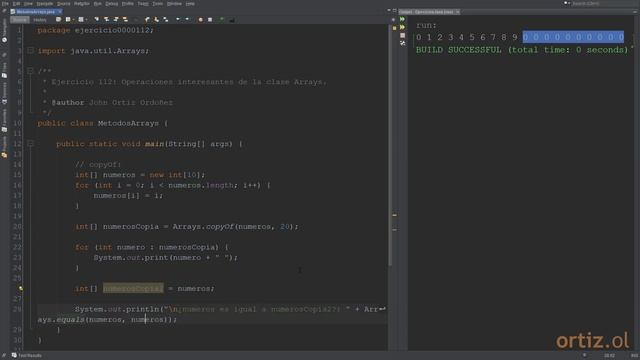Click BUILD SUCCESSFUL text in output
The height and width of the screenshot is (360, 640).
458,50
